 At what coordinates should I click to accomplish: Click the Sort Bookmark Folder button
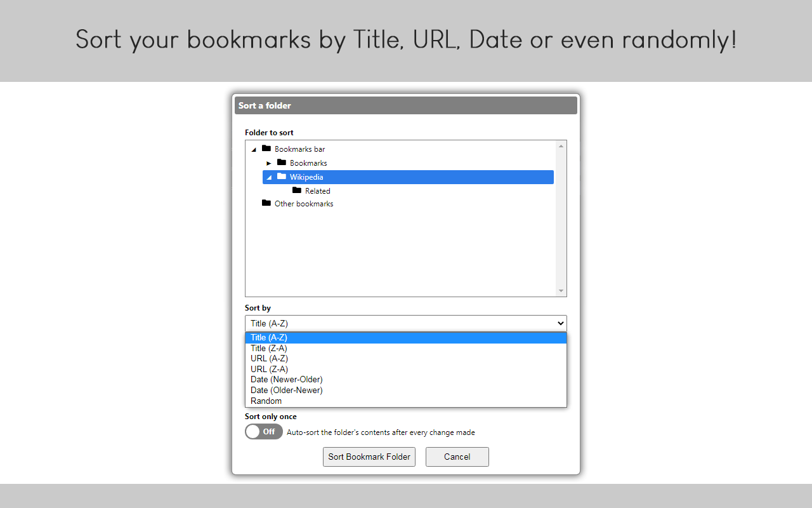click(369, 457)
